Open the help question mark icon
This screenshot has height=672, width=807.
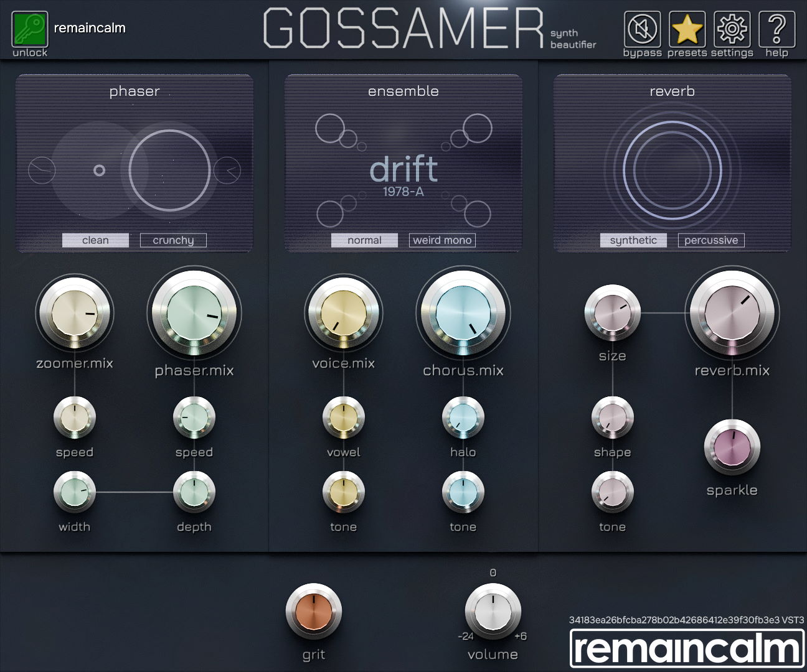pos(777,29)
